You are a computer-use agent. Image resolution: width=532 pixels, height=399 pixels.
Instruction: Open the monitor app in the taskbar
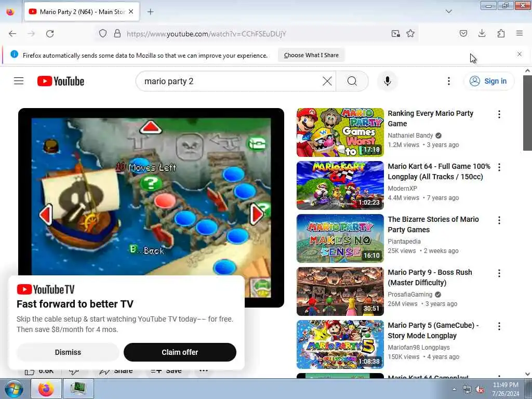[78, 389]
